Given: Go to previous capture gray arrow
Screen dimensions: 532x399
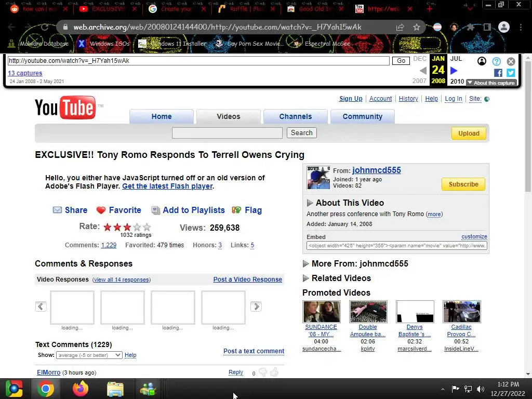Looking at the screenshot, I should coord(423,71).
